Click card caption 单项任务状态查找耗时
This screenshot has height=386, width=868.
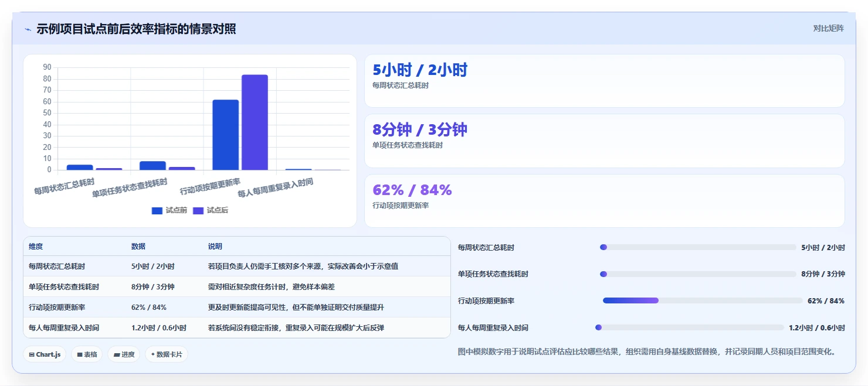[408, 145]
